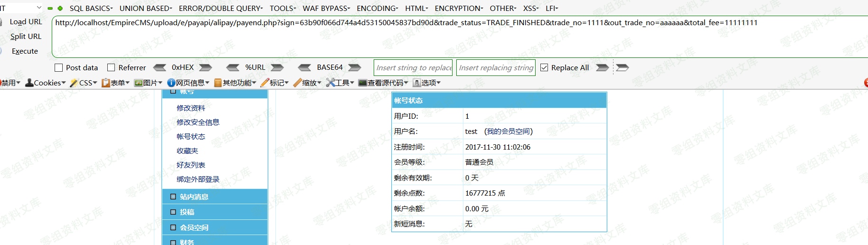Click the left arrow before BASE64

304,67
